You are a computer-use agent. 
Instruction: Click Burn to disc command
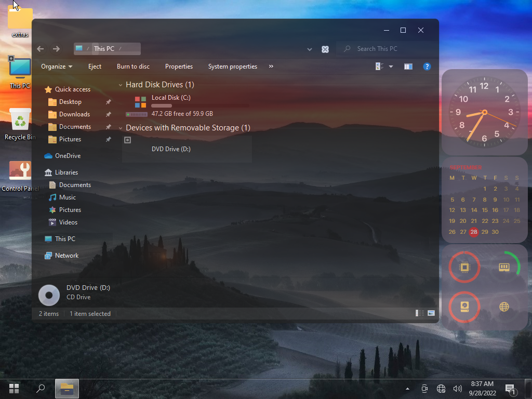point(133,66)
